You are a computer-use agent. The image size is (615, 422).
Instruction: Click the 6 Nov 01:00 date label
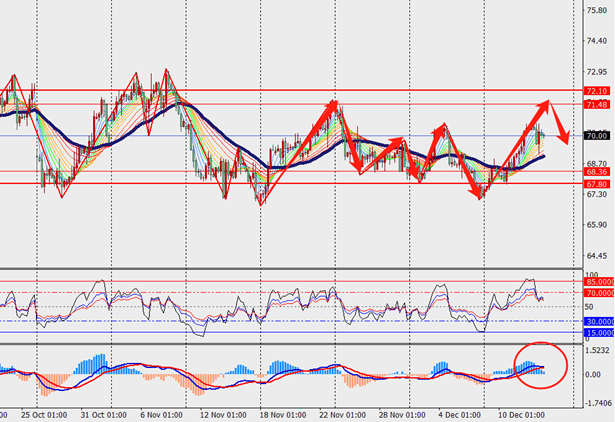(x=161, y=415)
